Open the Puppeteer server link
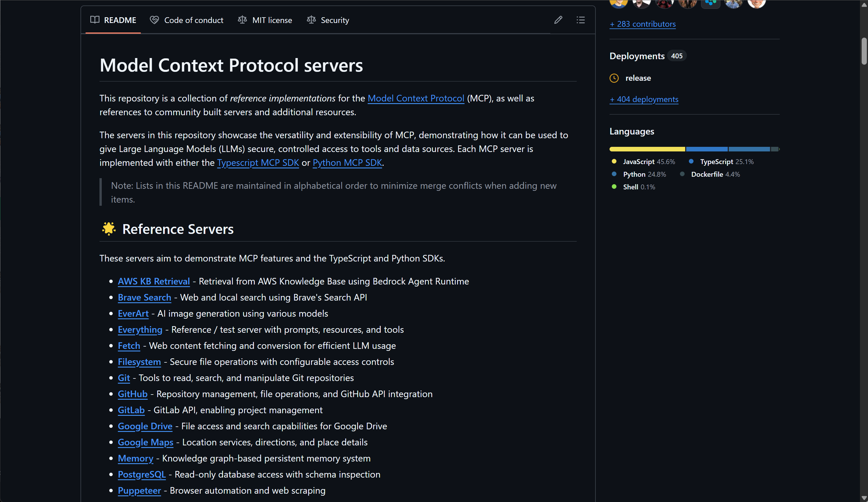Viewport: 868px width, 502px height. (139, 491)
